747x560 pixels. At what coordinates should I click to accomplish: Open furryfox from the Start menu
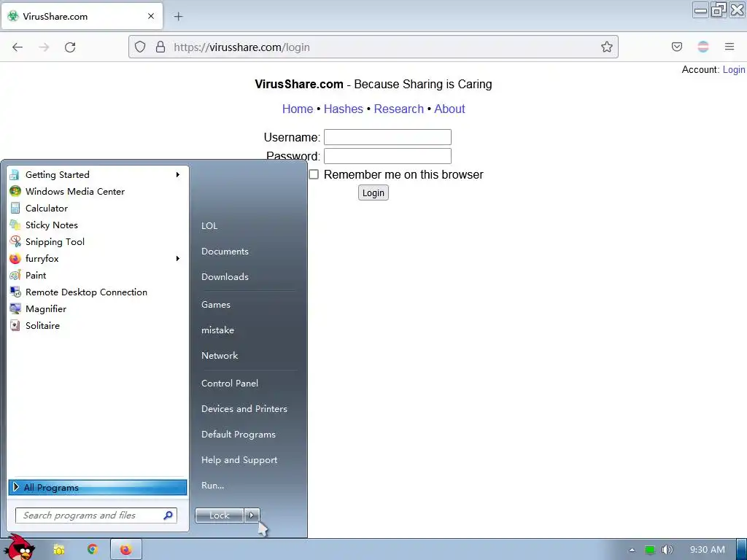click(97, 259)
